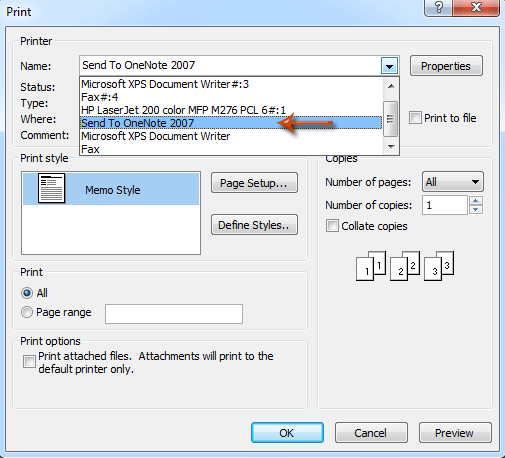Enable Print attached files option
505x458 pixels.
click(x=29, y=362)
